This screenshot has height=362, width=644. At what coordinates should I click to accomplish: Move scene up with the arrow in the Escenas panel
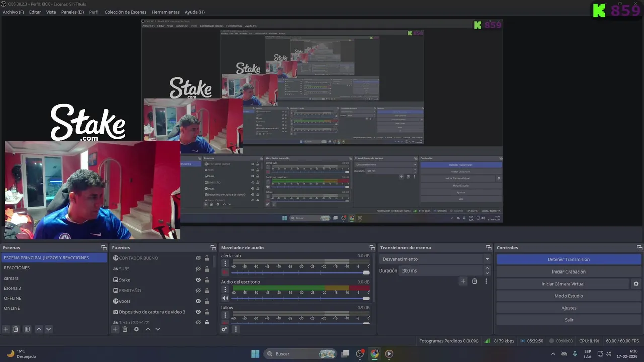[x=39, y=329]
